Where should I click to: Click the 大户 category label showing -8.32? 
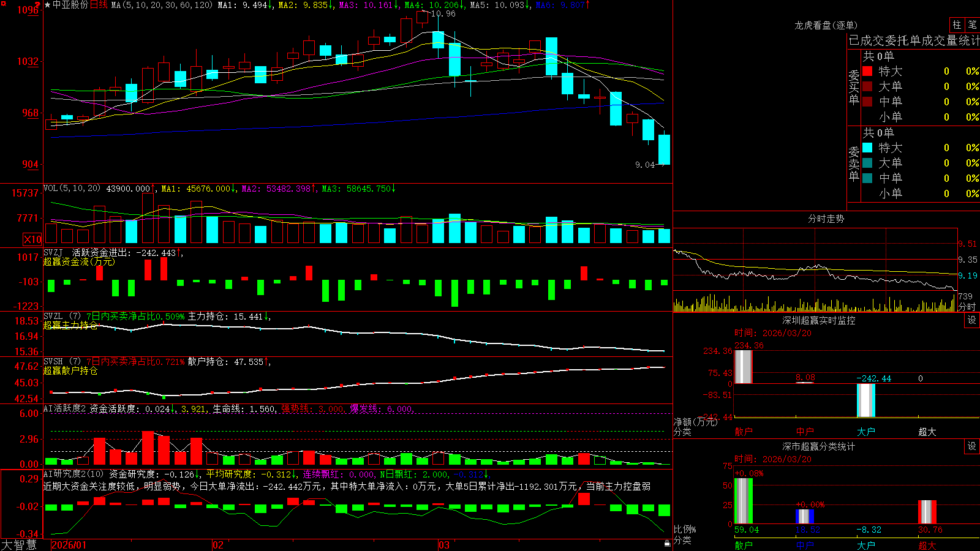(866, 545)
